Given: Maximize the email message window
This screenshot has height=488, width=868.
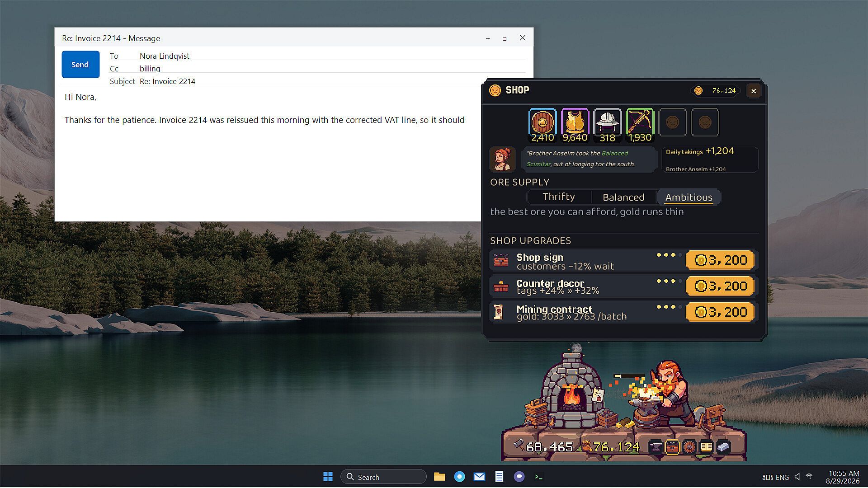Looking at the screenshot, I should [505, 38].
